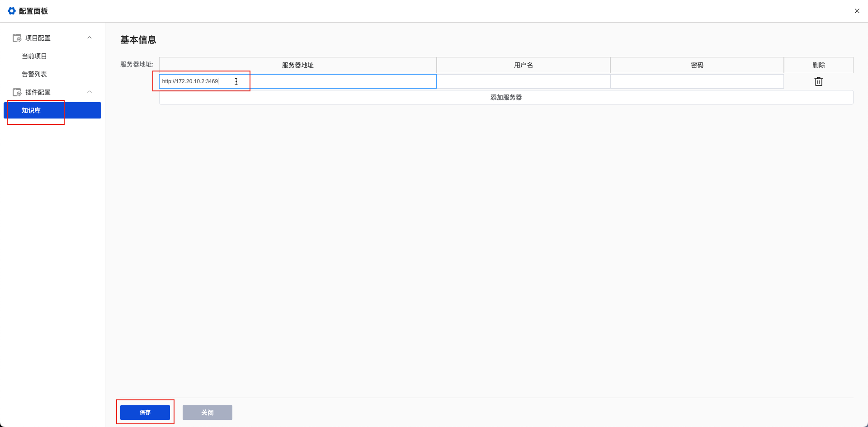Click the 项目配置 section label
Image resolution: width=868 pixels, height=427 pixels.
coord(38,38)
